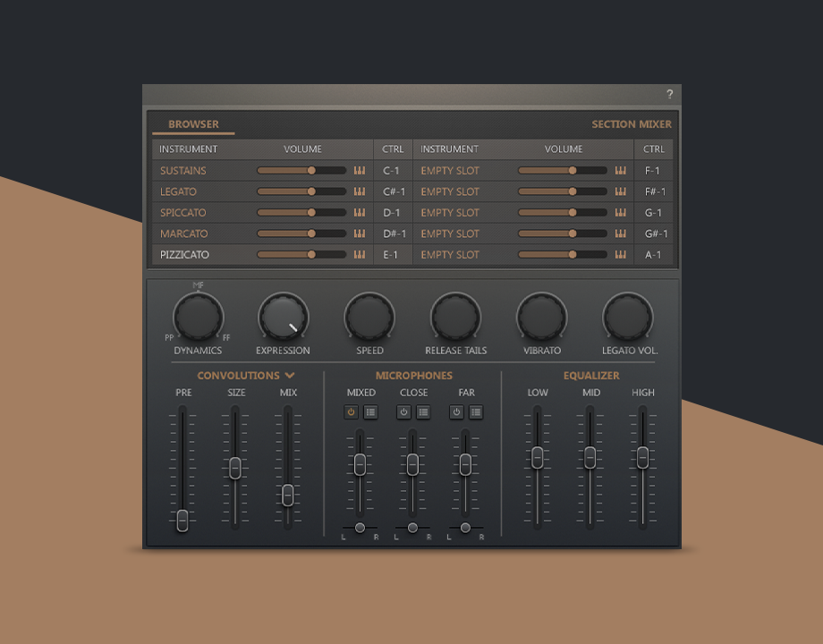Click the help question mark icon
This screenshot has width=823, height=644.
point(669,95)
